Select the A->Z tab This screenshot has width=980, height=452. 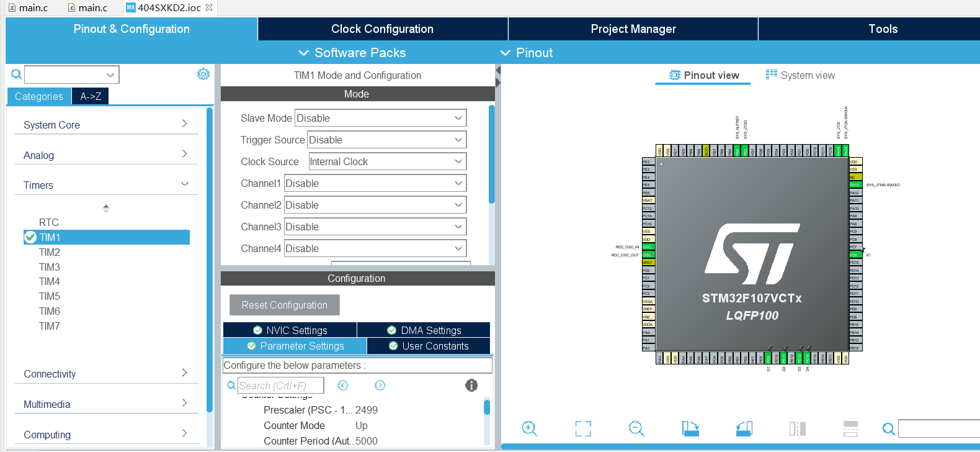(x=91, y=96)
